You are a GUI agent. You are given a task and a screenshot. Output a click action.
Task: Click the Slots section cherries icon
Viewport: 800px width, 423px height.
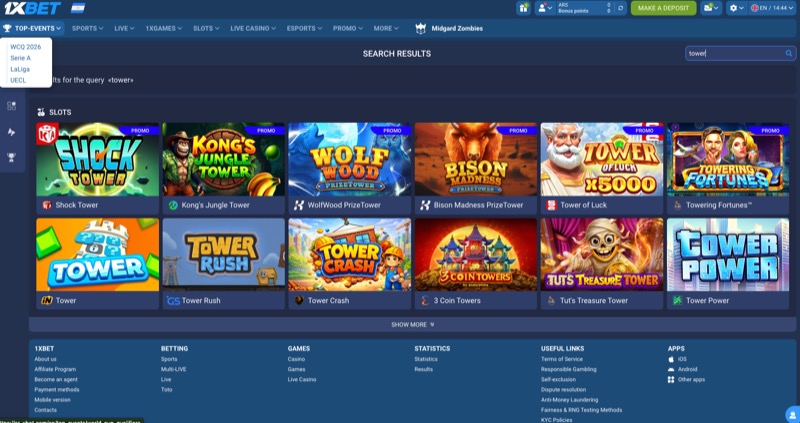41,112
